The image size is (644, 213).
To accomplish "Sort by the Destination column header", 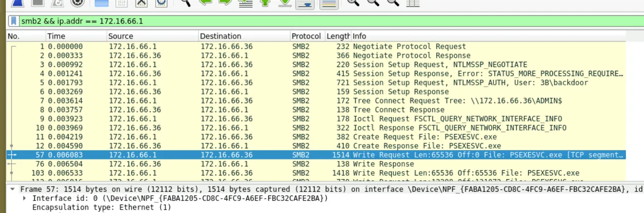I will [244, 36].
